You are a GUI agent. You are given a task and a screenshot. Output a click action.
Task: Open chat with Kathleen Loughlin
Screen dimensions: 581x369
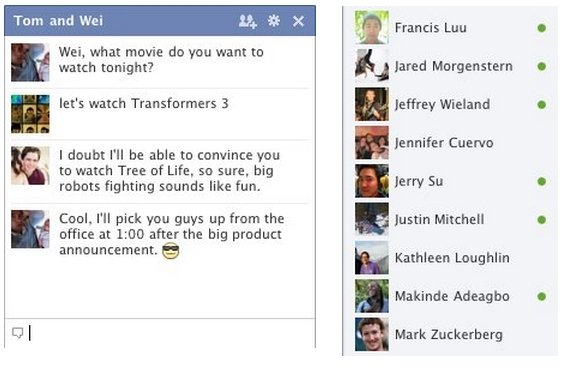pos(450,258)
